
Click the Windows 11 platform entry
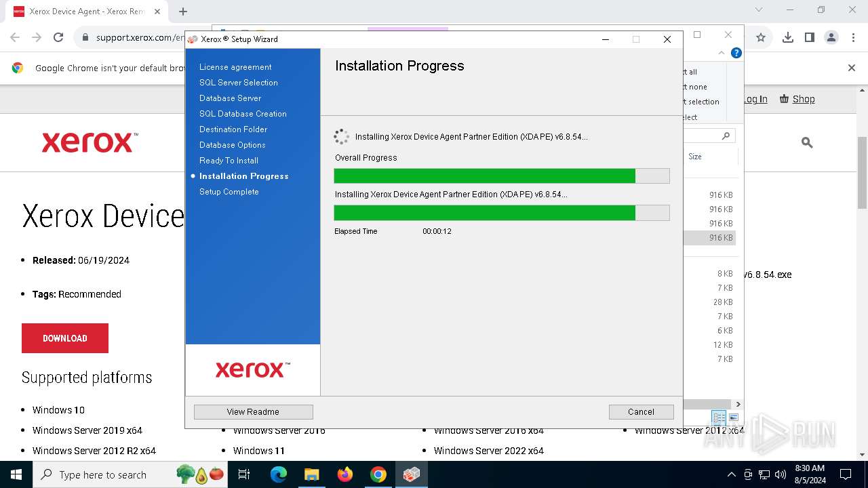[x=259, y=451]
